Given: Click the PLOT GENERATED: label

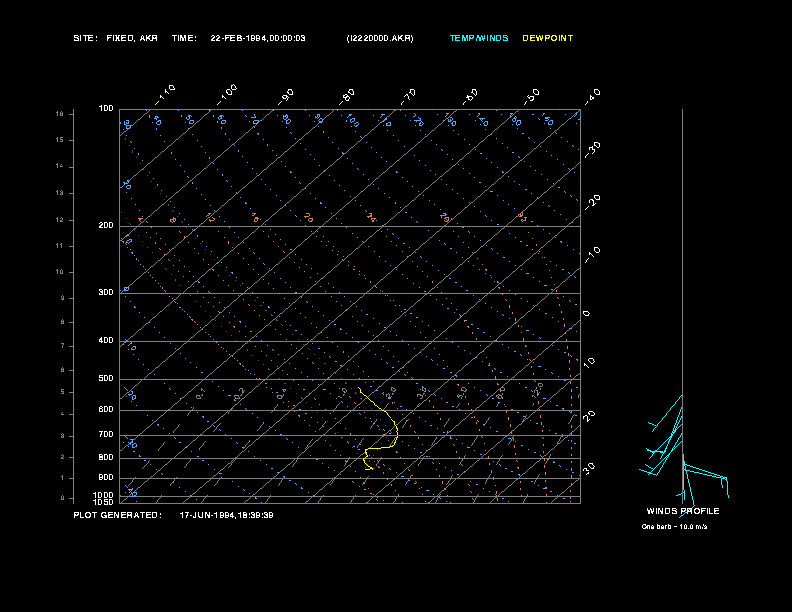Looking at the screenshot, I should pos(118,515).
